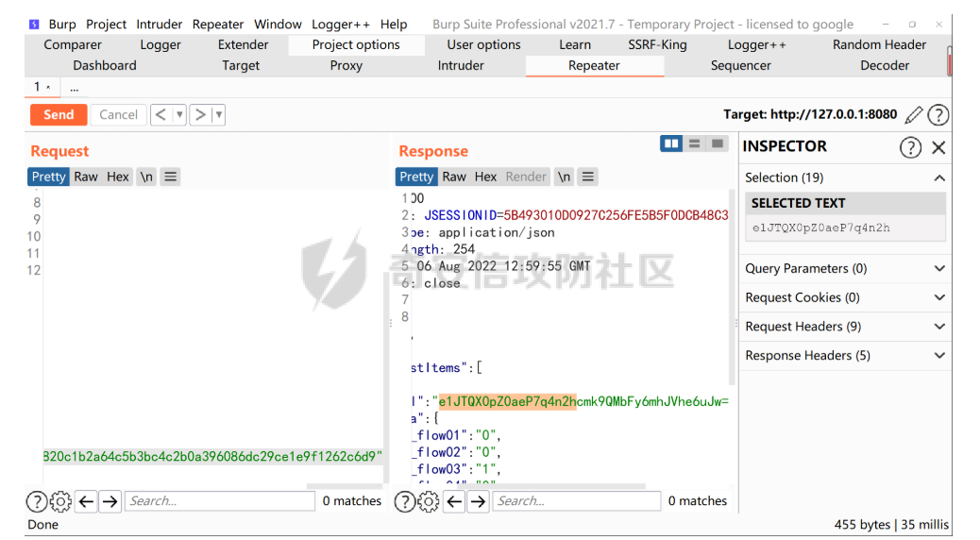Viewport: 980px width, 540px height.
Task: Open Repeater help question mark icon
Action: click(938, 115)
